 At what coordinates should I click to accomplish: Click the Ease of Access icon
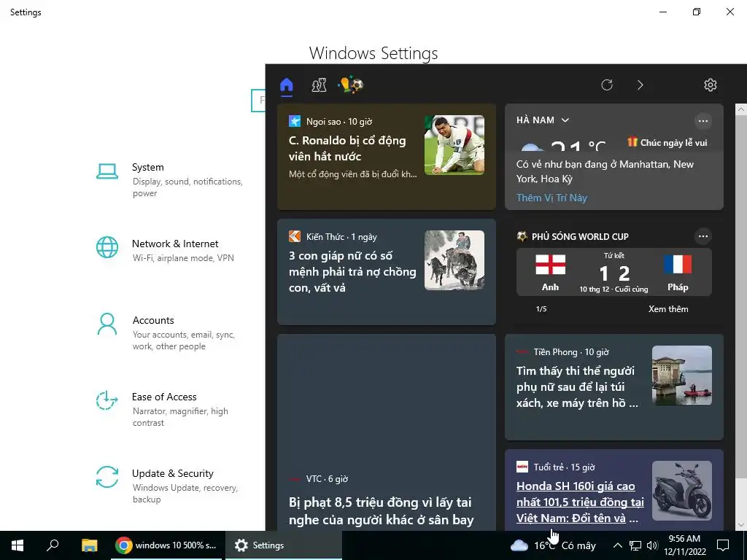click(x=107, y=400)
